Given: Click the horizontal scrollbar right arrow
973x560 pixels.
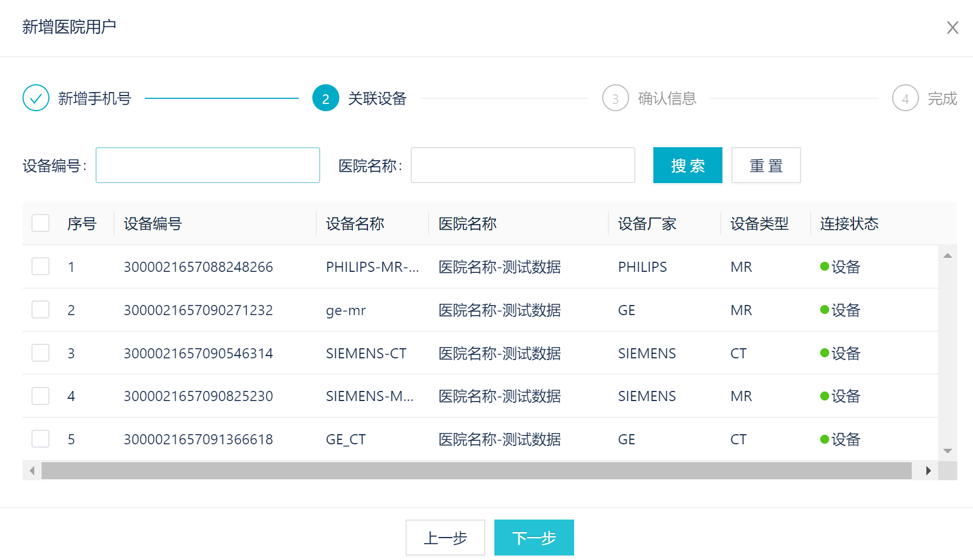Looking at the screenshot, I should point(929,470).
